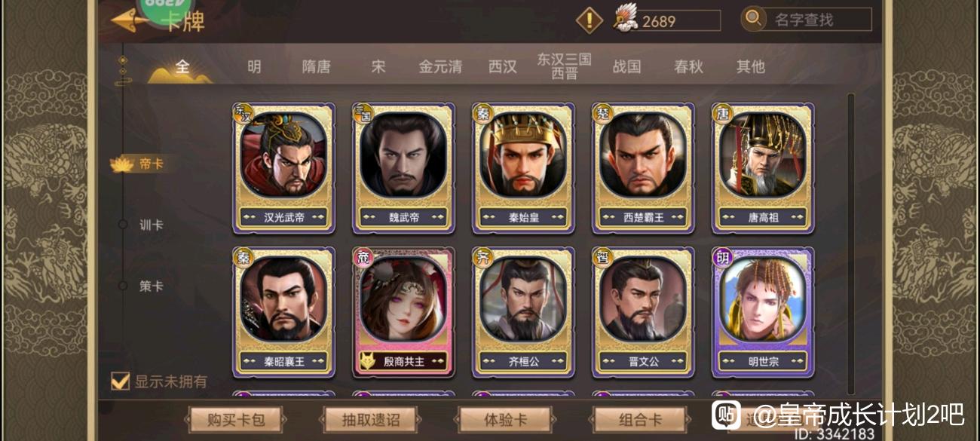
Task: Switch to the 隋唐 dynasty tab
Action: (x=316, y=66)
